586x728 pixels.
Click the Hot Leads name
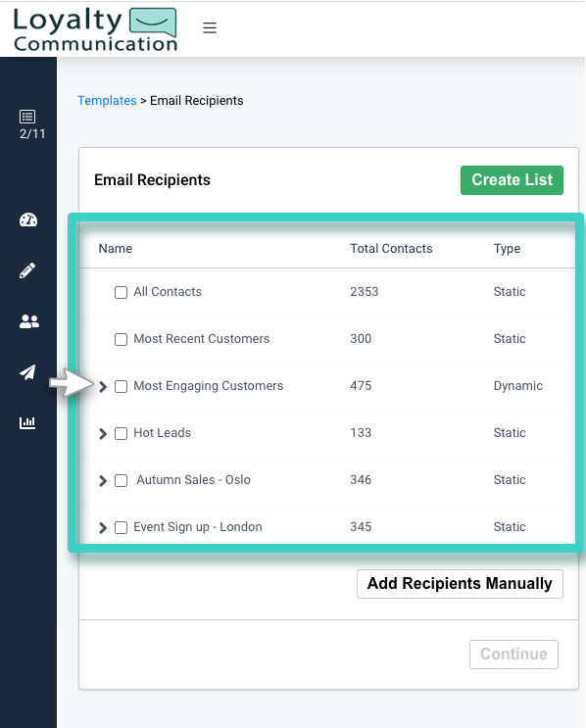pyautogui.click(x=162, y=433)
